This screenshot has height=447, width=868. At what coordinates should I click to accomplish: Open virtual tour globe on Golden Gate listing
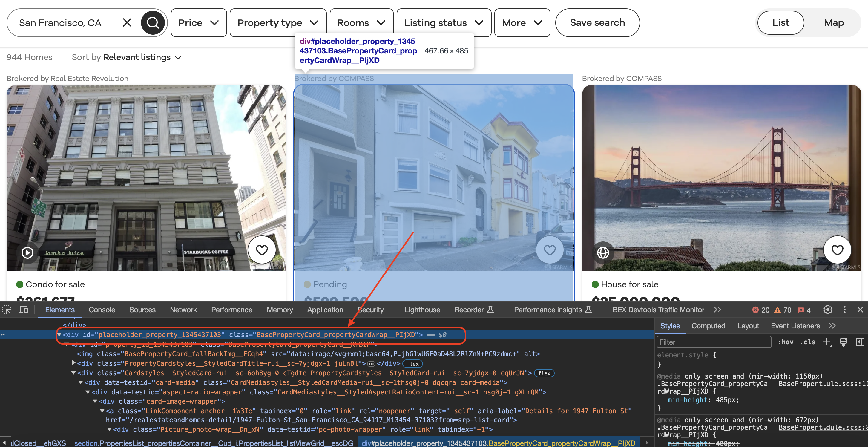(x=603, y=252)
